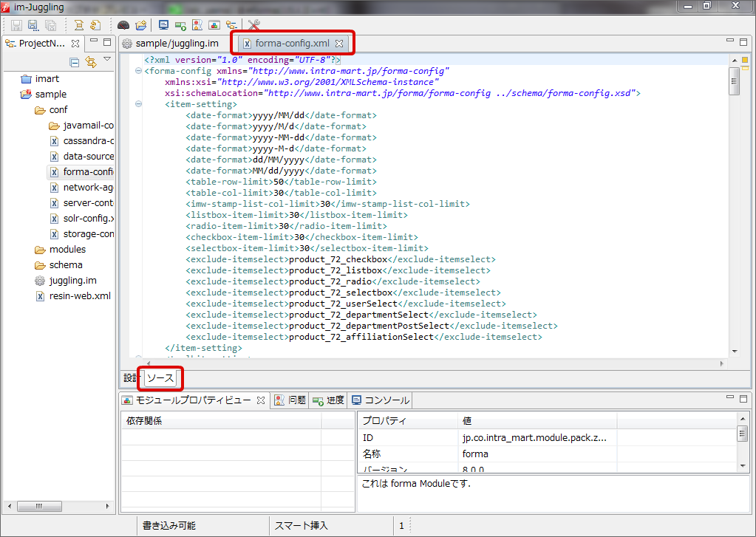This screenshot has height=537, width=756.
Task: Select the cassandra-c XML file
Action: (x=82, y=141)
